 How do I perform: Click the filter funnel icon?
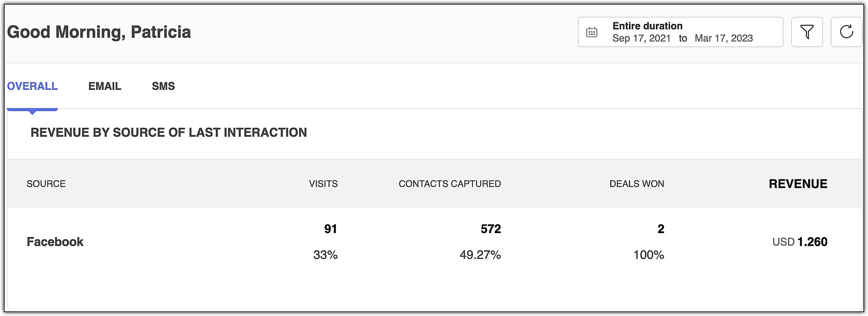click(807, 32)
